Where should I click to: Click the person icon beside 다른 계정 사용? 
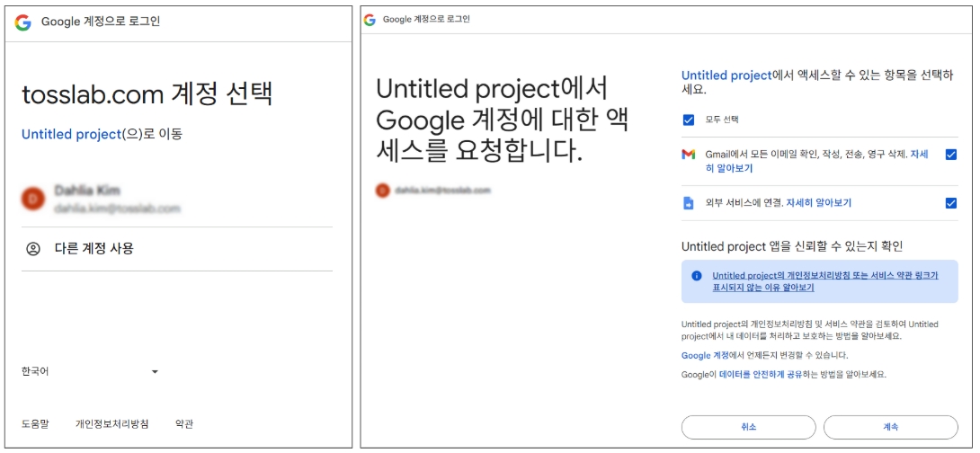[x=33, y=249]
